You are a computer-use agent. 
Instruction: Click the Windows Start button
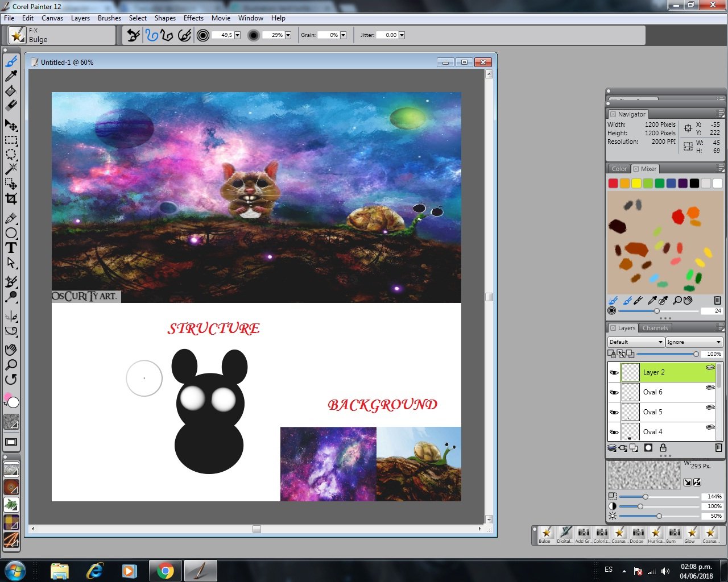(15, 571)
